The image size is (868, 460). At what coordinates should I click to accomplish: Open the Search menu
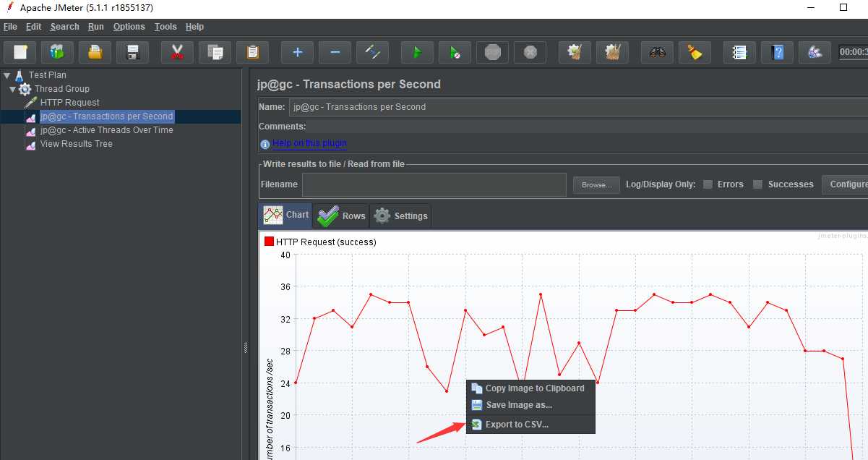point(64,27)
